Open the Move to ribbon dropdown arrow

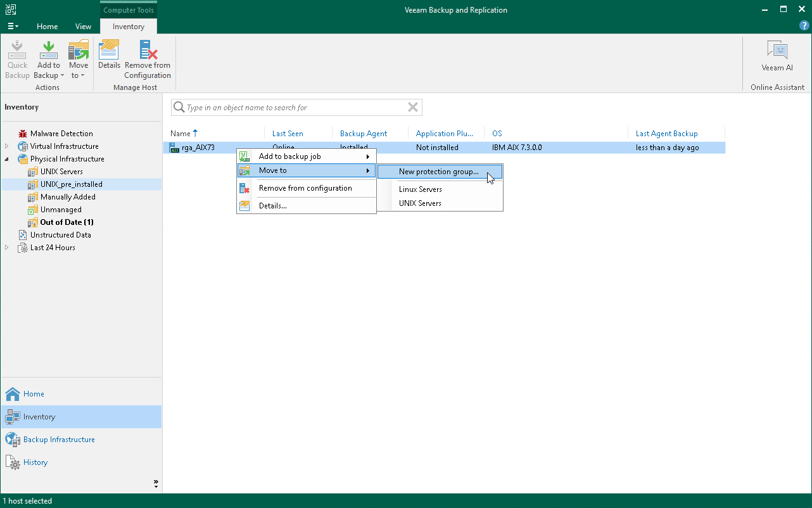(x=82, y=76)
